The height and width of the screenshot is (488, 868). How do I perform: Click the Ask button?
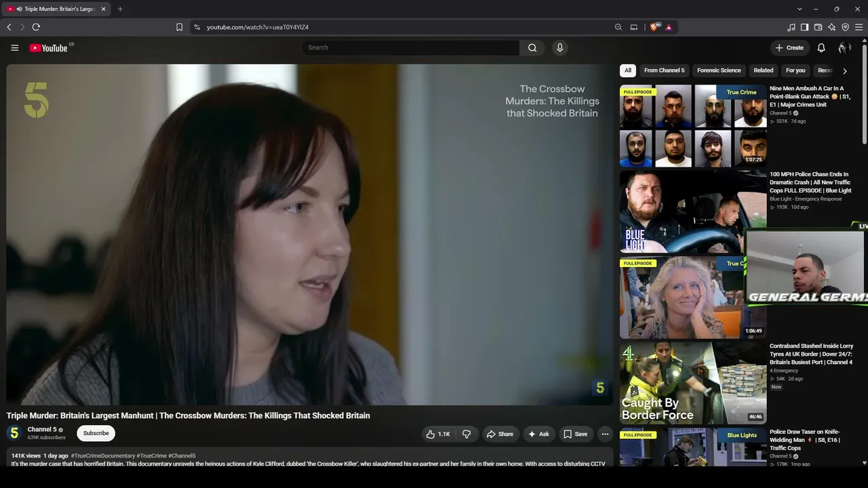[x=539, y=434]
